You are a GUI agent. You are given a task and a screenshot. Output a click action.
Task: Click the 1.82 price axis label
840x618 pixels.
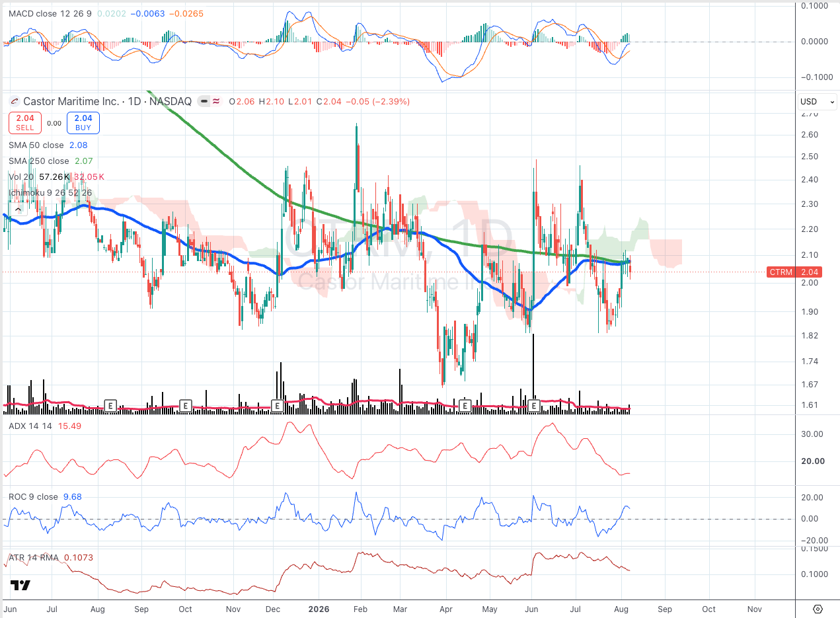[810, 336]
